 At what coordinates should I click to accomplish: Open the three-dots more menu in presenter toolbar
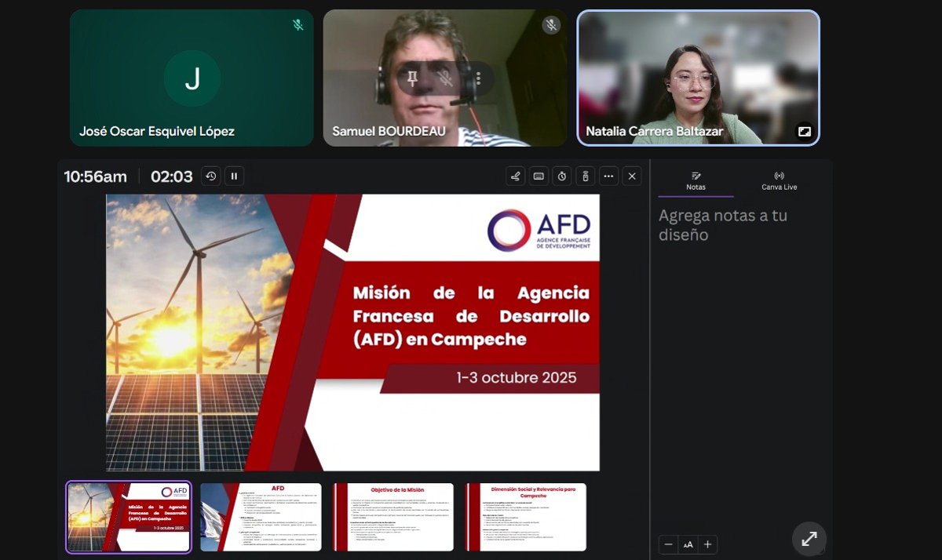(608, 176)
